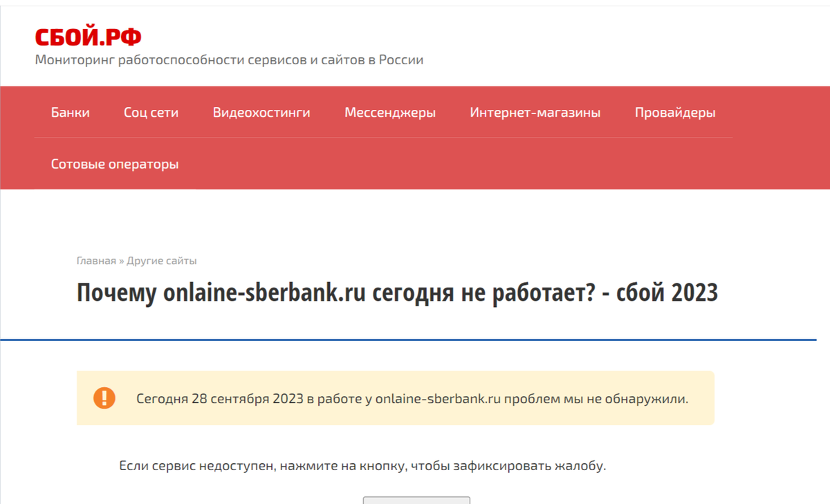Select Мессенджеры in the navigation

390,113
